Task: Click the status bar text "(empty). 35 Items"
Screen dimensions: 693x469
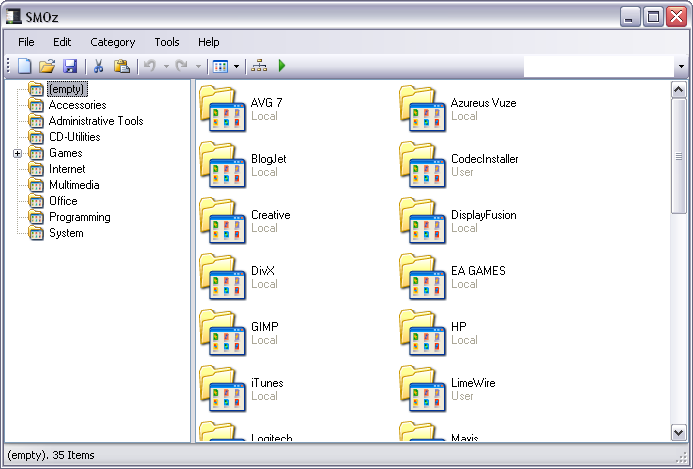Action: tap(51, 455)
